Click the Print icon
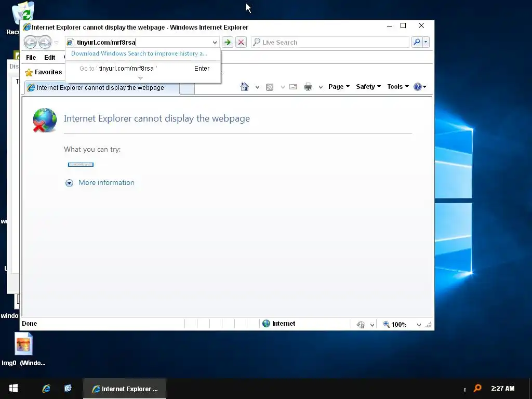532x399 pixels. [308, 87]
